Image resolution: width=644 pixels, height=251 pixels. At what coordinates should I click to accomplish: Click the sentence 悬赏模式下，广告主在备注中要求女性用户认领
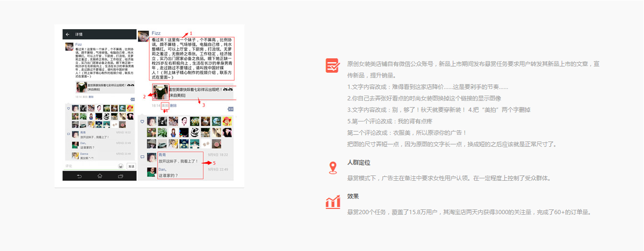[x=451, y=178]
